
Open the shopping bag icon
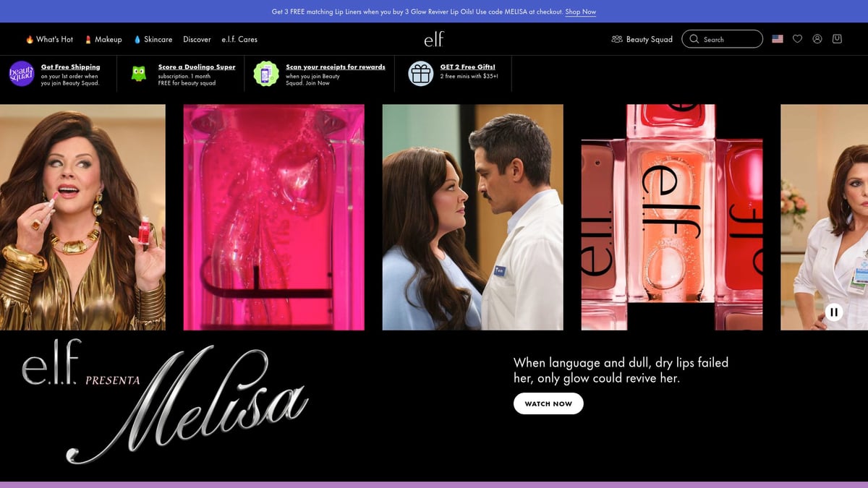pyautogui.click(x=837, y=39)
